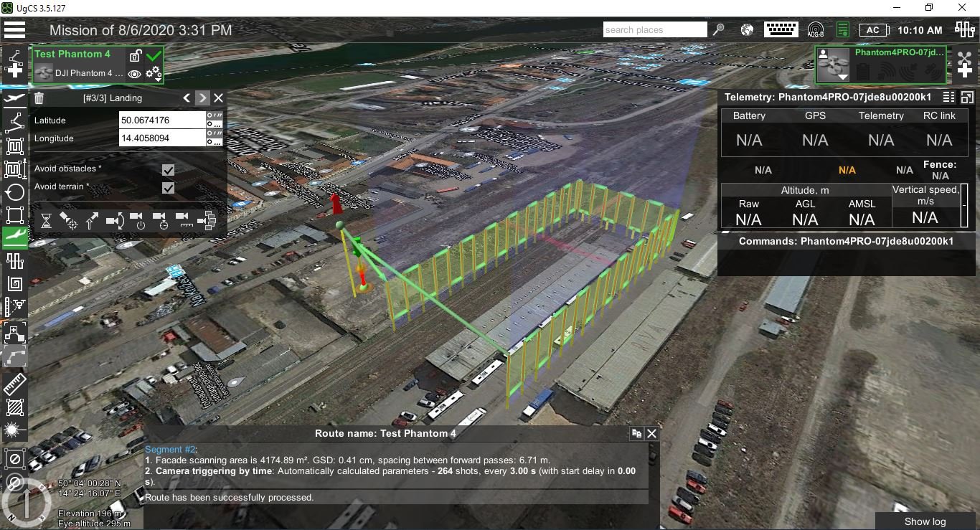Add a Wait action with hourglass icon
980x530 pixels.
pyautogui.click(x=46, y=221)
